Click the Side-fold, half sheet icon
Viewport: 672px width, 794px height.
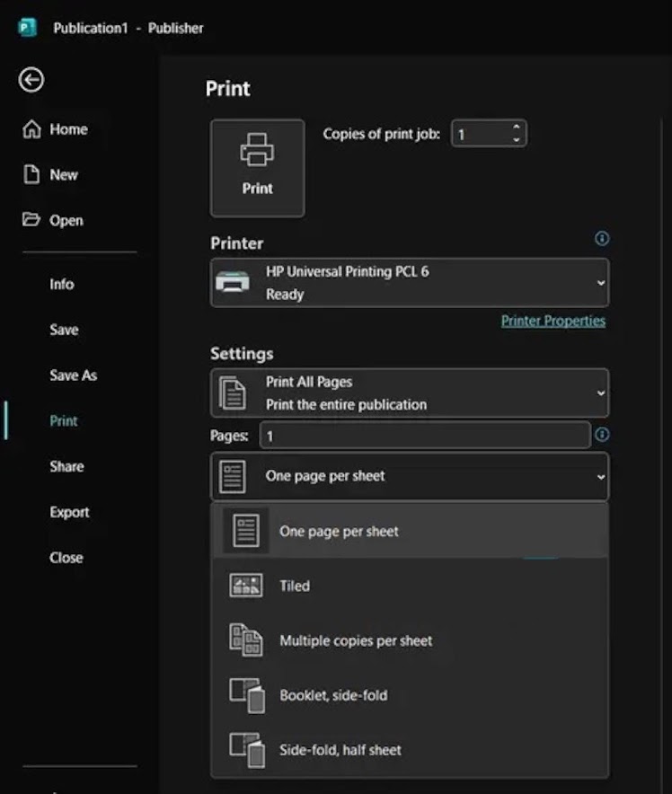247,750
